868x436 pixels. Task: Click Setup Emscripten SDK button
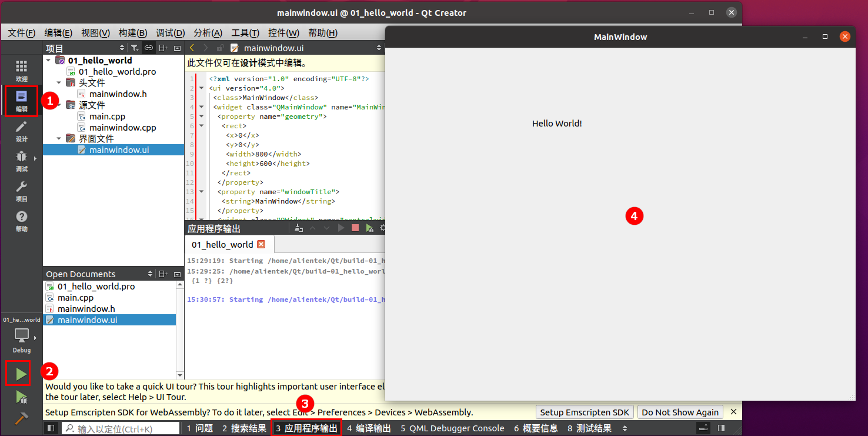(585, 412)
